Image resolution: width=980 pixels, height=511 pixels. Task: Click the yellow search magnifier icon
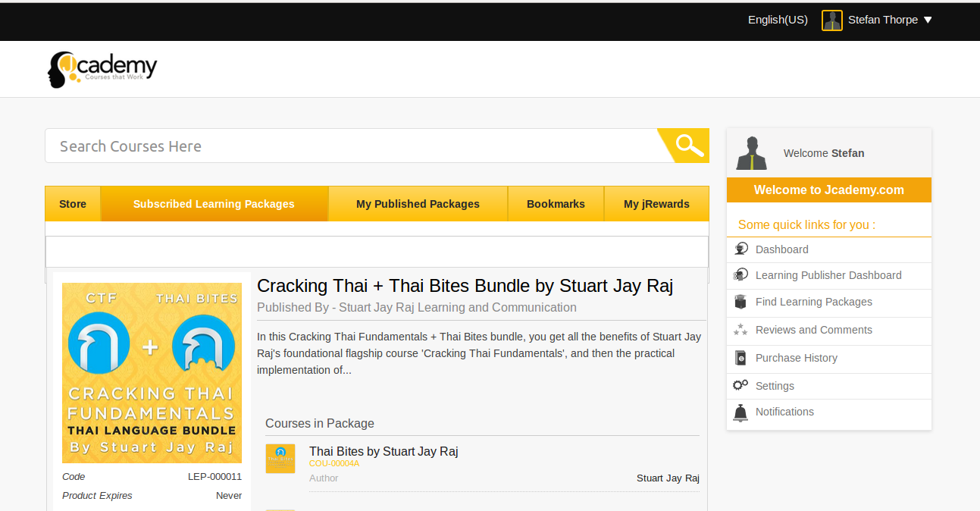(688, 146)
